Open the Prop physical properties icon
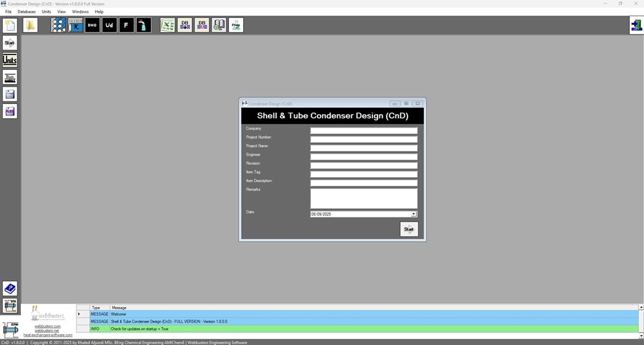 [236, 26]
